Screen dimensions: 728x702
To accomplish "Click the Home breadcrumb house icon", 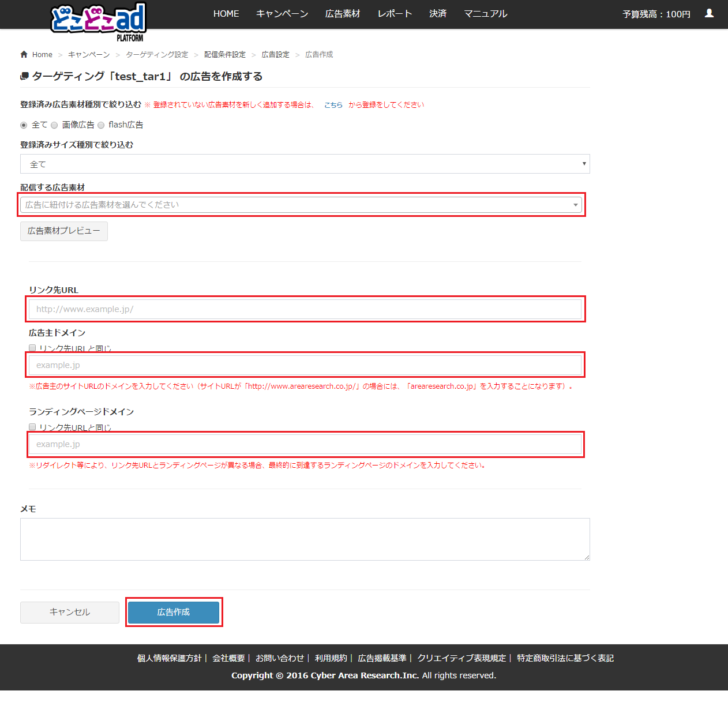I will tap(24, 54).
